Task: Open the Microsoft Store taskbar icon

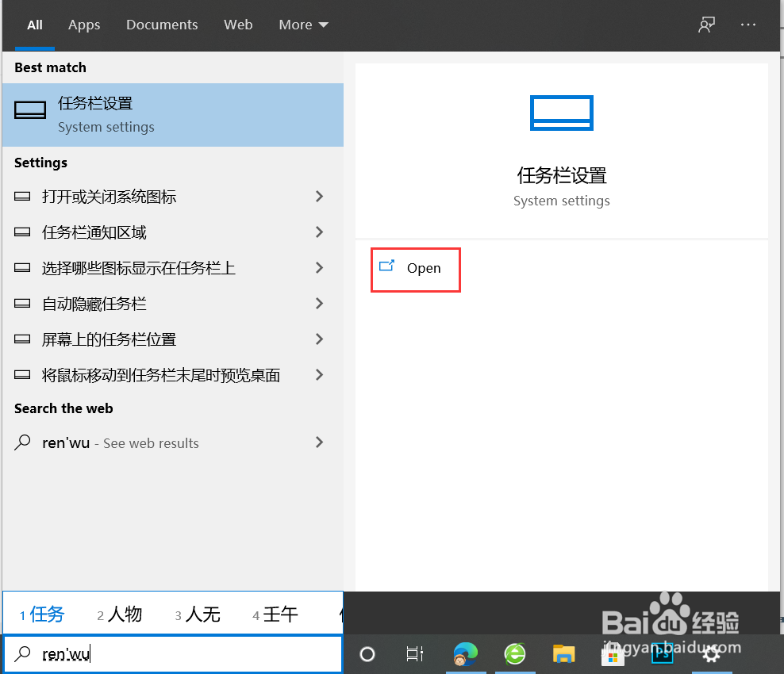Action: 613,654
